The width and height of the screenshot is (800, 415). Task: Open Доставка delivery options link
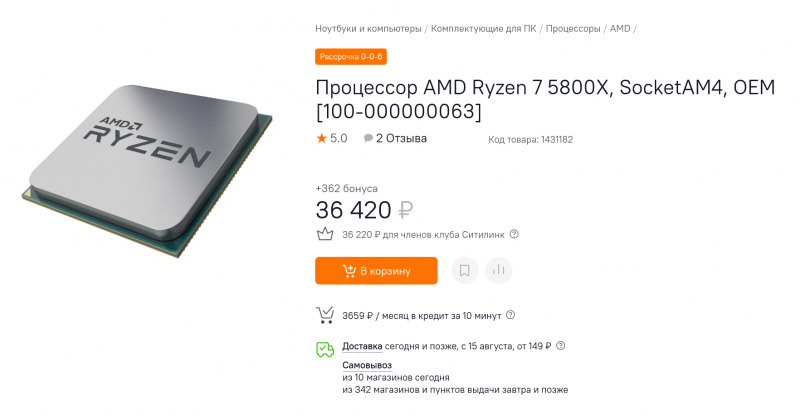click(362, 346)
